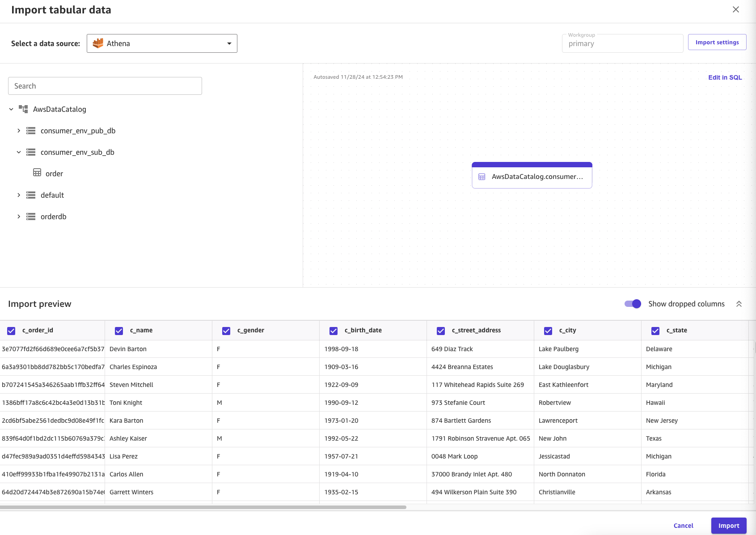Select orderdb in the tree
The width and height of the screenshot is (756, 535).
(x=54, y=217)
